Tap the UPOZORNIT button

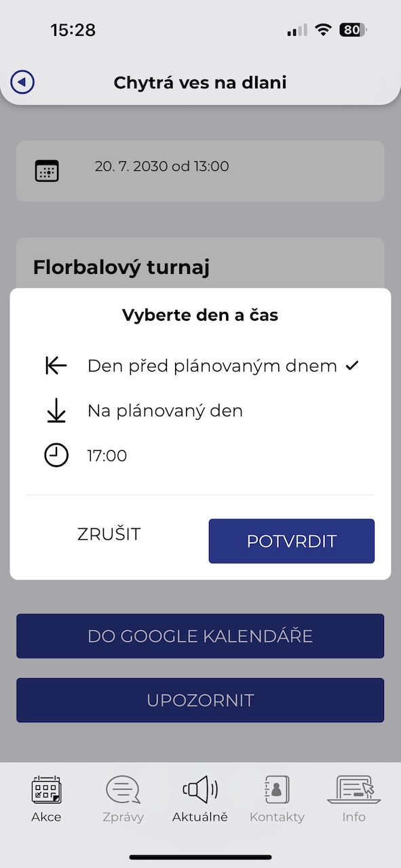pos(200,700)
